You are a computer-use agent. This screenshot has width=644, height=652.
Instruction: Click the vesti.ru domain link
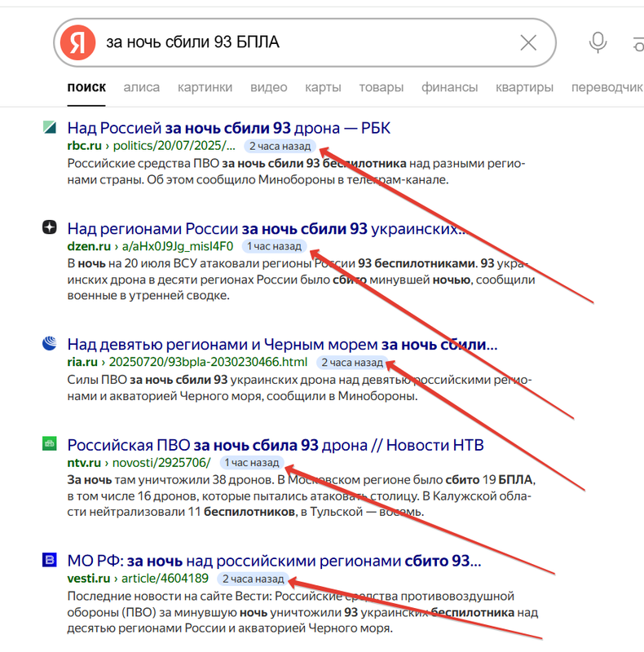point(89,579)
